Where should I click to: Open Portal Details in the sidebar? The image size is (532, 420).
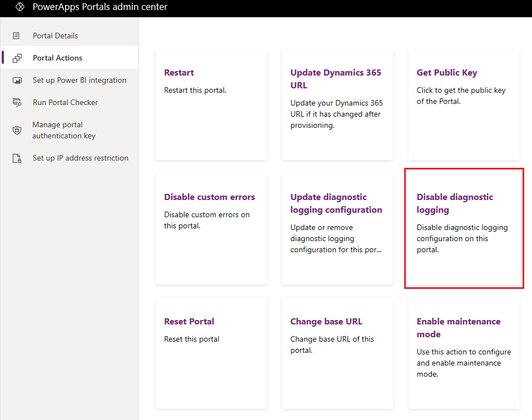tap(69, 36)
